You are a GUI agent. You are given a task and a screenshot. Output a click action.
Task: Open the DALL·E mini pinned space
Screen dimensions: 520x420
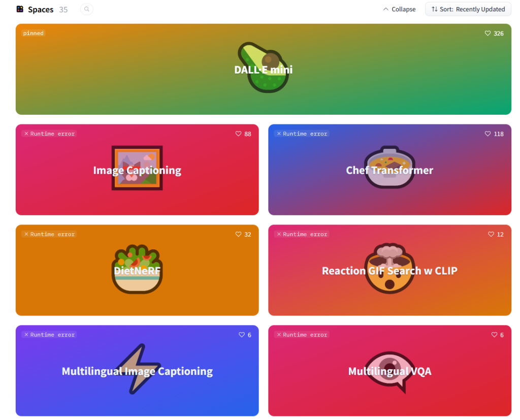[264, 70]
